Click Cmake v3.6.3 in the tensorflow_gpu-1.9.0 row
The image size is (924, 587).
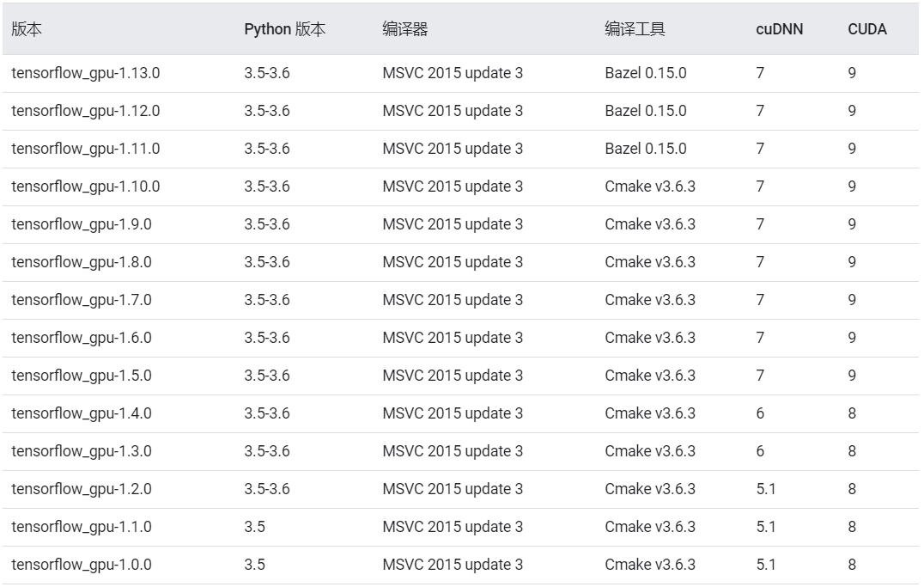(649, 224)
